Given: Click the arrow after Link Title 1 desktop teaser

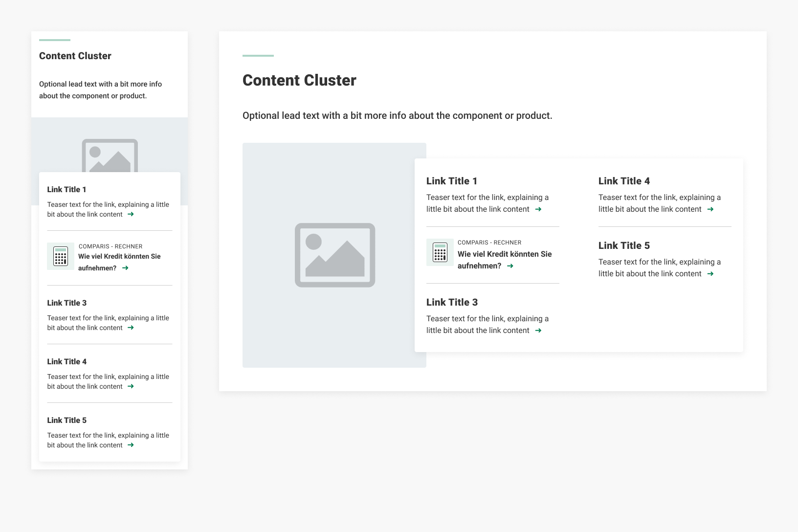Looking at the screenshot, I should pyautogui.click(x=539, y=209).
